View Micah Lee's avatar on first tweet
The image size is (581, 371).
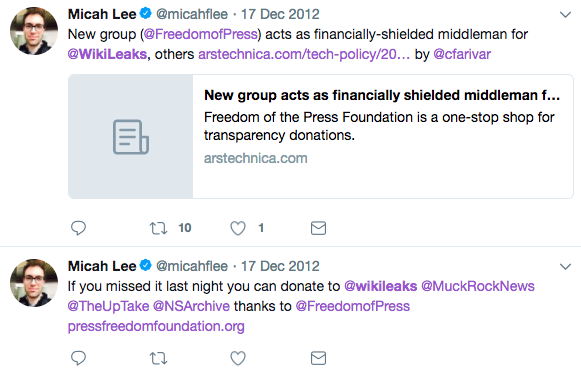click(34, 31)
